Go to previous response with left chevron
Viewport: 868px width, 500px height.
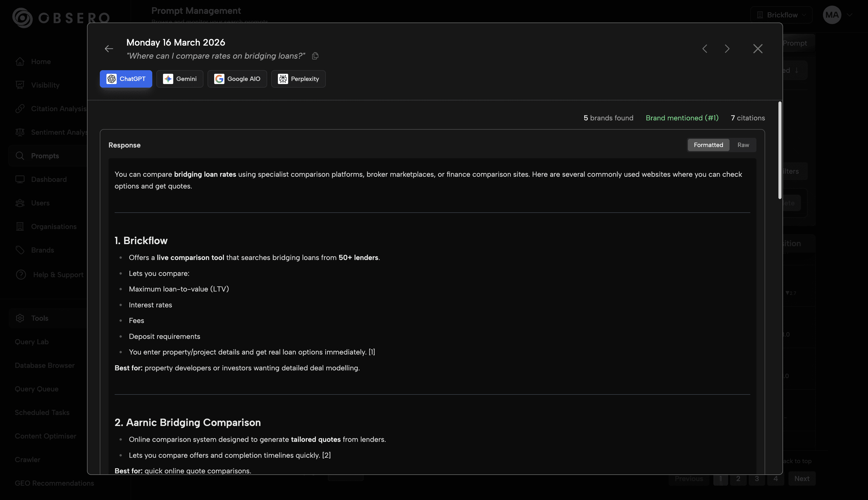tap(705, 49)
